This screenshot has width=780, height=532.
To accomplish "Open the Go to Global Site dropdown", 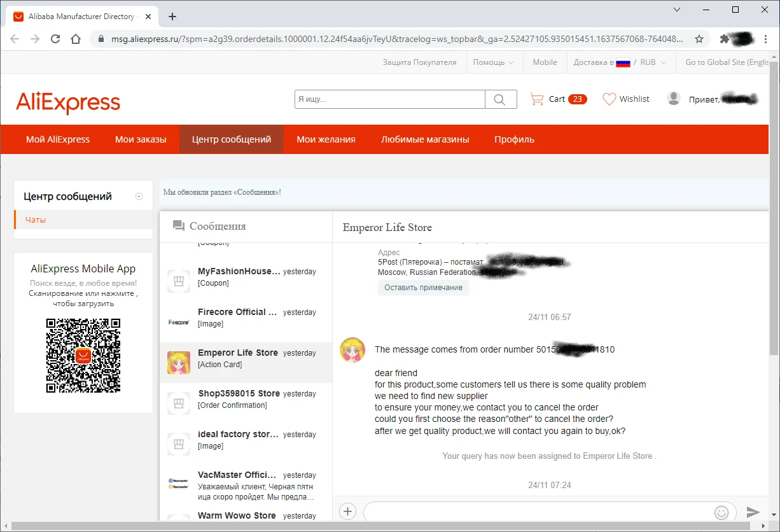I will pos(727,62).
